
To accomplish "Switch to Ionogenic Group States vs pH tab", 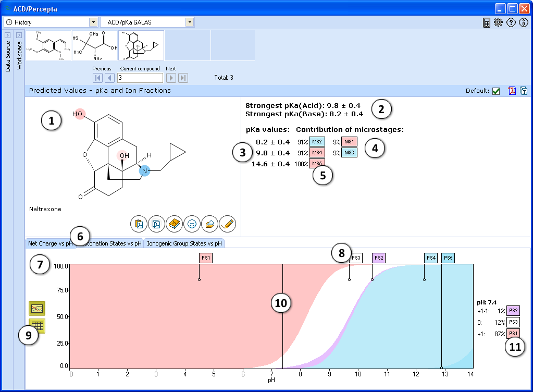I will pos(184,243).
